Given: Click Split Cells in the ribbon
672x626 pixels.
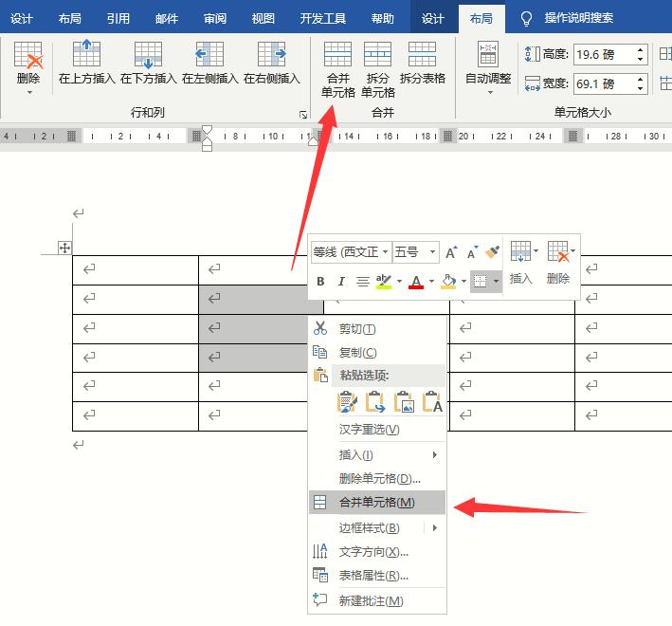Looking at the screenshot, I should (x=377, y=70).
